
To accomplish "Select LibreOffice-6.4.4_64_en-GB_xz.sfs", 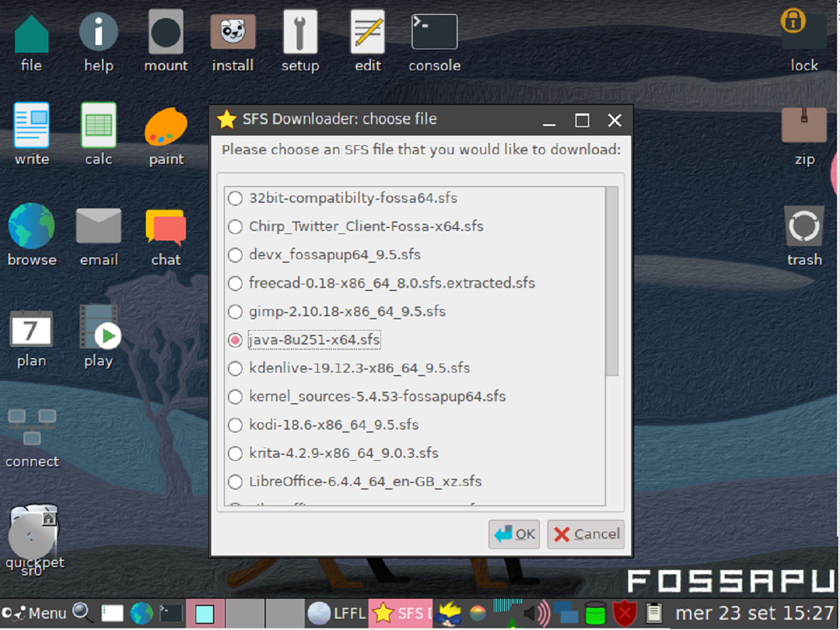I will pos(235,481).
